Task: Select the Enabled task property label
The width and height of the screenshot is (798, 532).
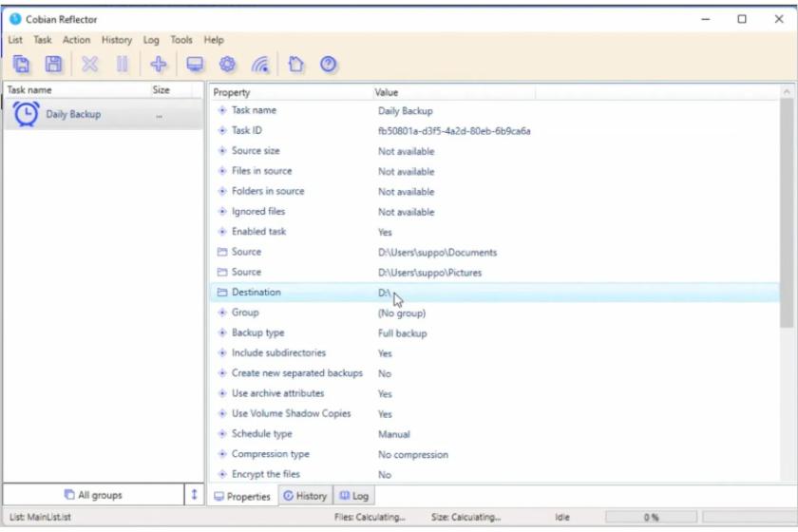Action: click(x=258, y=232)
